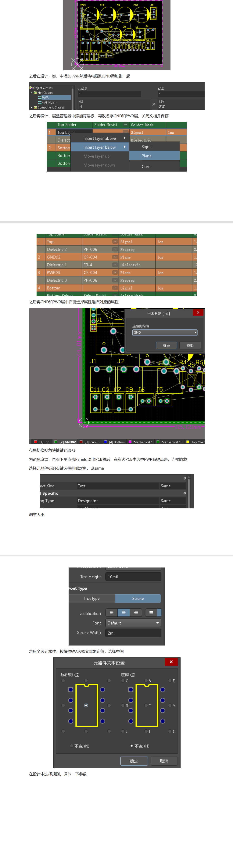Select Plane in the layer submenu
Image resolution: width=233 pixels, height=868 pixels.
[x=154, y=156]
